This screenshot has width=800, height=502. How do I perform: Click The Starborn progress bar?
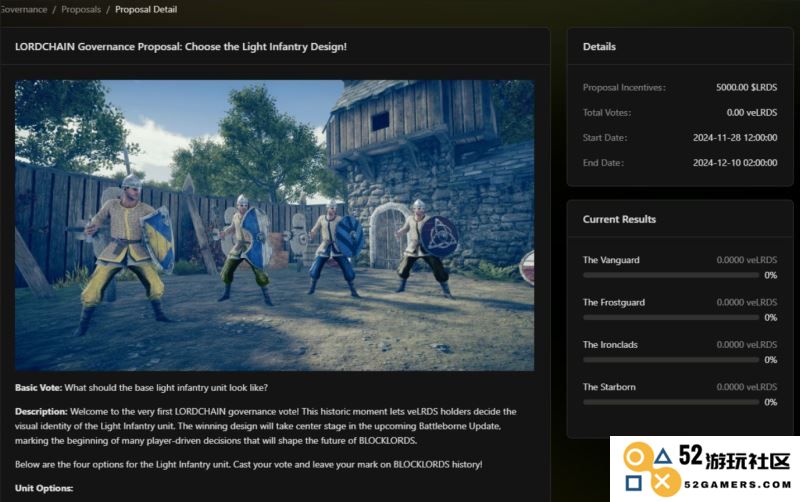(x=670, y=402)
